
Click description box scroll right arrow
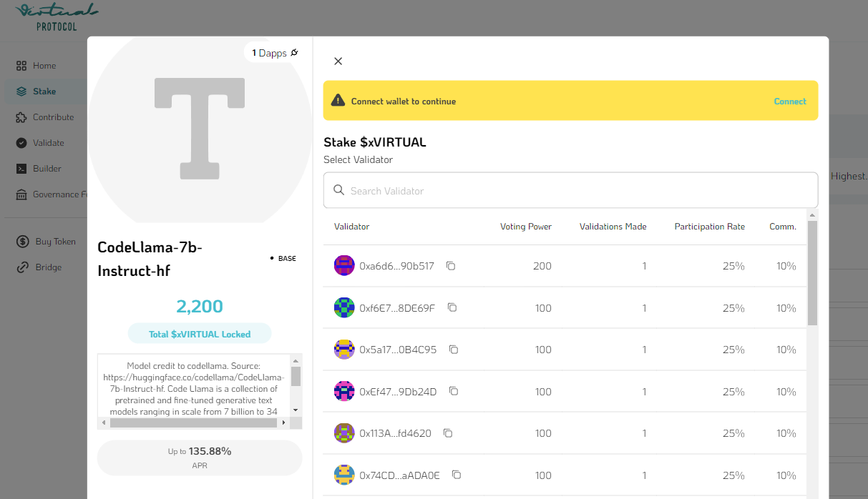pyautogui.click(x=284, y=423)
